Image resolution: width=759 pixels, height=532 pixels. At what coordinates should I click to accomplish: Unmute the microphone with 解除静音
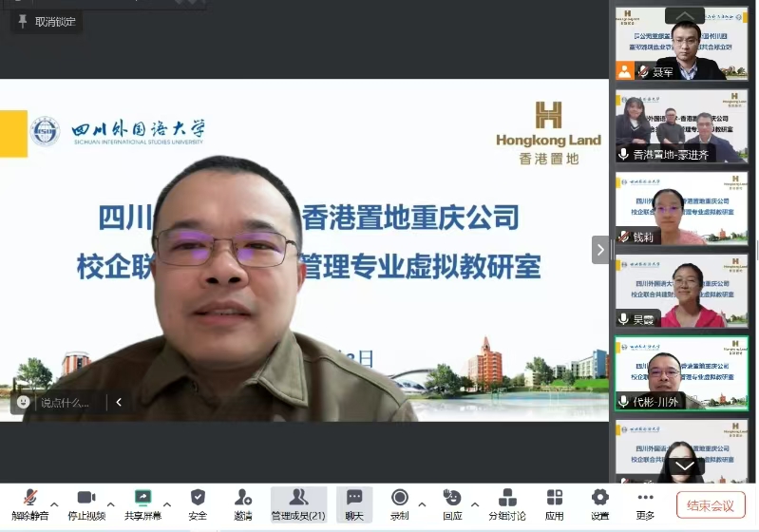(30, 504)
